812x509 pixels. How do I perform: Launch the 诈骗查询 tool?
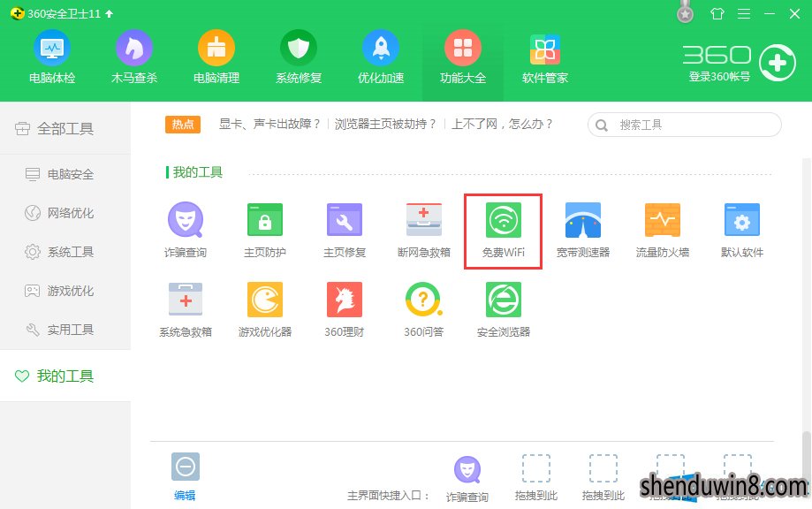pyautogui.click(x=186, y=230)
